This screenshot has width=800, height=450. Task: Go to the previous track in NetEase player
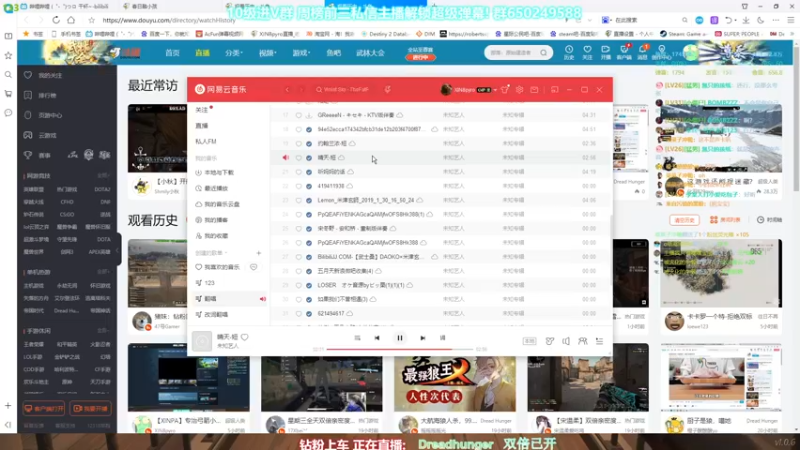click(x=377, y=338)
